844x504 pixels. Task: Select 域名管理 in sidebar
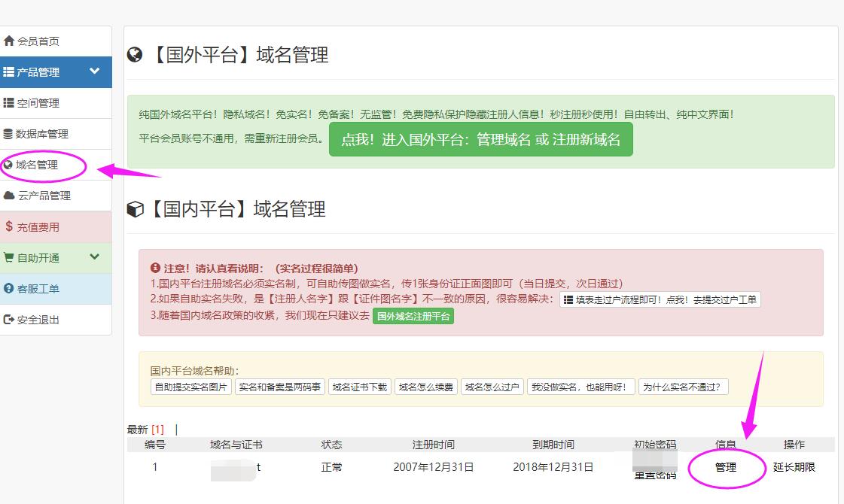pos(56,165)
